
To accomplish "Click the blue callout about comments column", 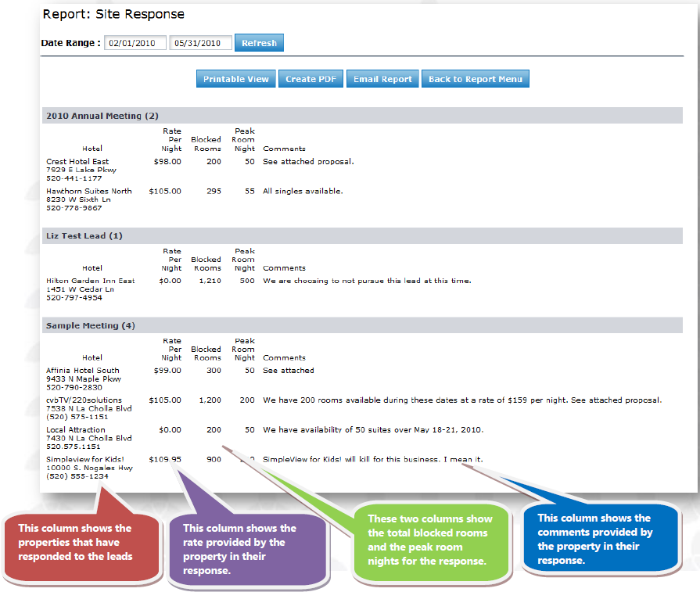I will [601, 539].
